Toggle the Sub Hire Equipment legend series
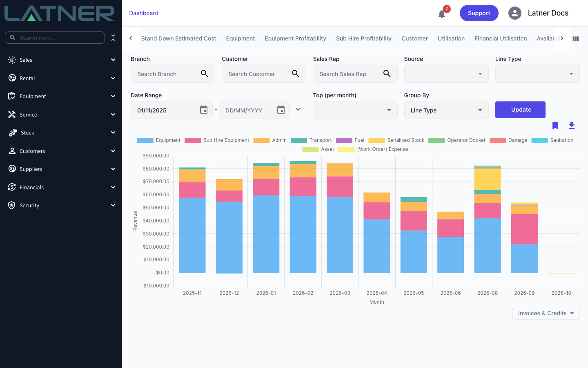 click(217, 140)
